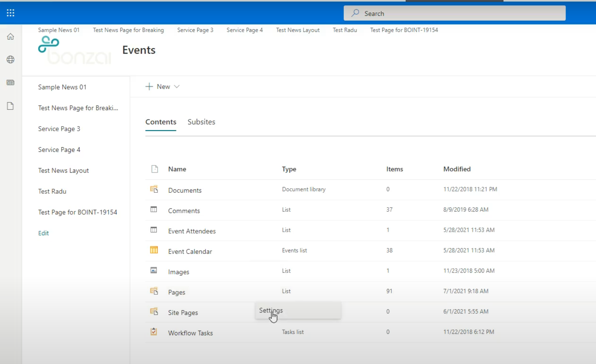This screenshot has width=596, height=364.
Task: Click the Workflow Tasks clipboard icon
Action: (x=154, y=332)
